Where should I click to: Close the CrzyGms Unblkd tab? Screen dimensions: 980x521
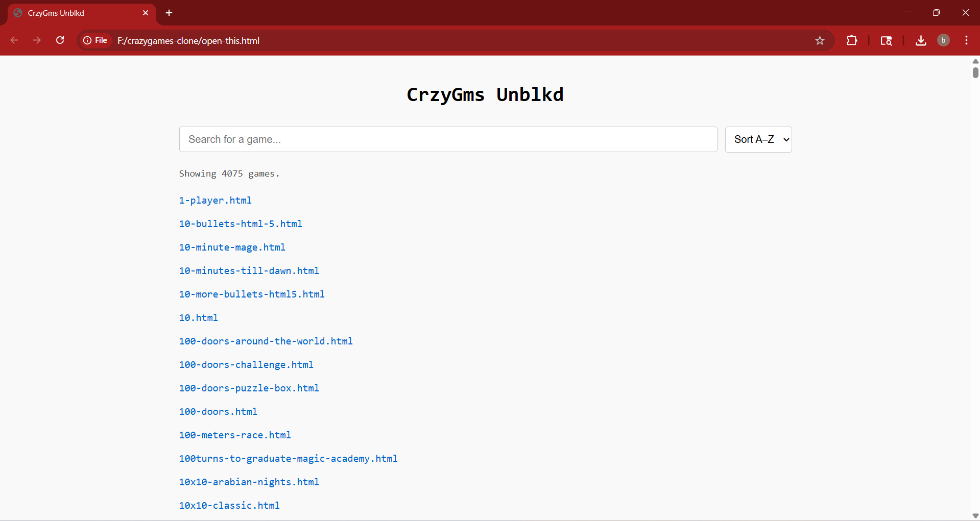click(146, 13)
